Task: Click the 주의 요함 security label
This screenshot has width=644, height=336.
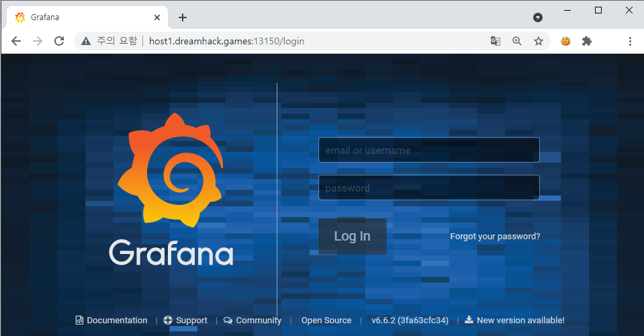Action: pos(117,41)
